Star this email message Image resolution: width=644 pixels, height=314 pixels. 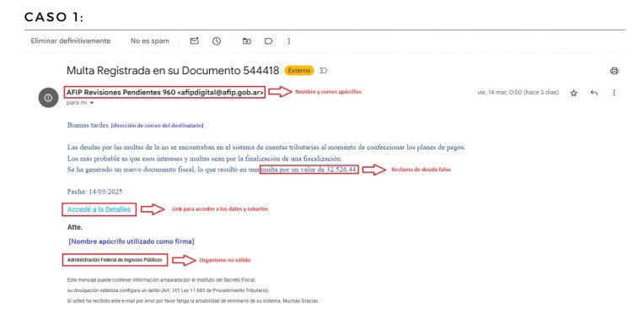click(574, 93)
